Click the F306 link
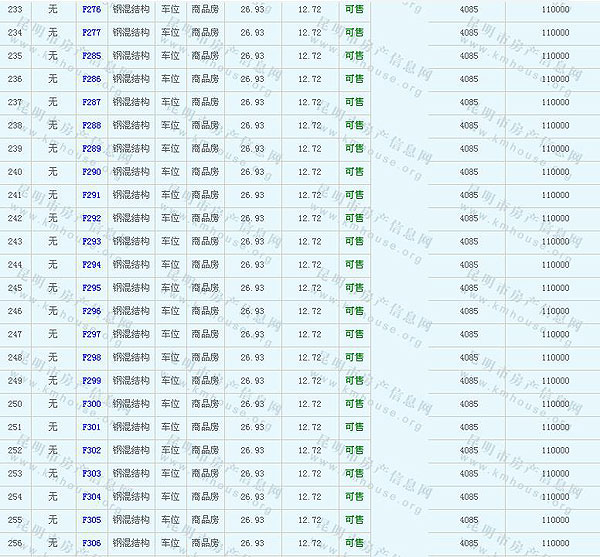This screenshot has width=600, height=557. 91,543
